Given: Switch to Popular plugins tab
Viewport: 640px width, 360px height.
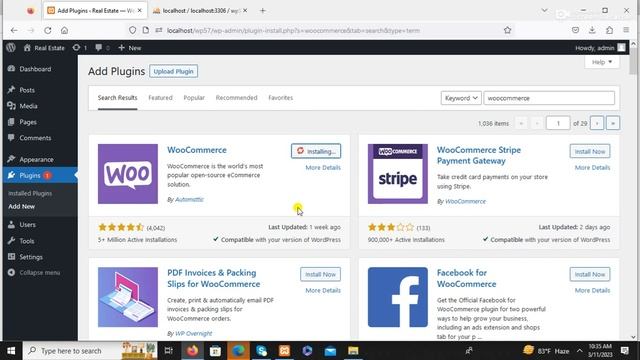Looking at the screenshot, I should point(194,98).
